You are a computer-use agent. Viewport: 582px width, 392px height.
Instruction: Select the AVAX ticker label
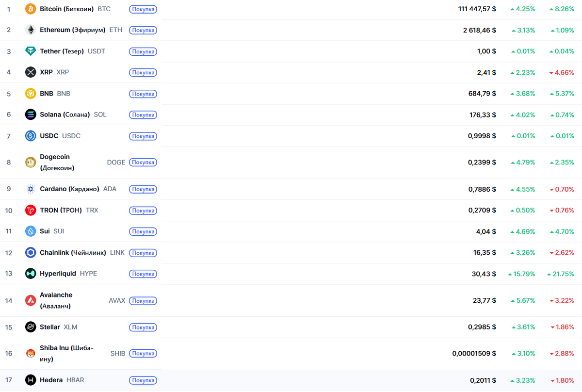[117, 300]
